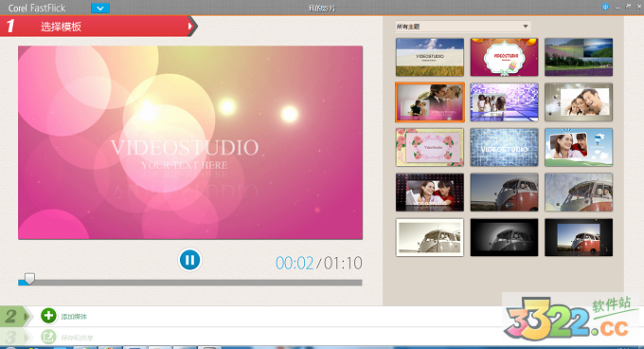Select the hot air balloon sky template
The width and height of the screenshot is (644, 349).
tap(579, 147)
